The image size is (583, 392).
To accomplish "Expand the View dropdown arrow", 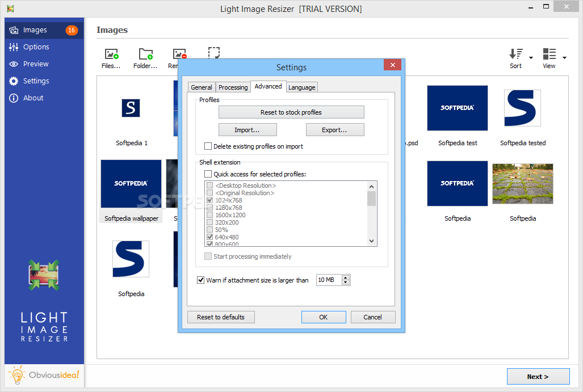I will click(564, 58).
